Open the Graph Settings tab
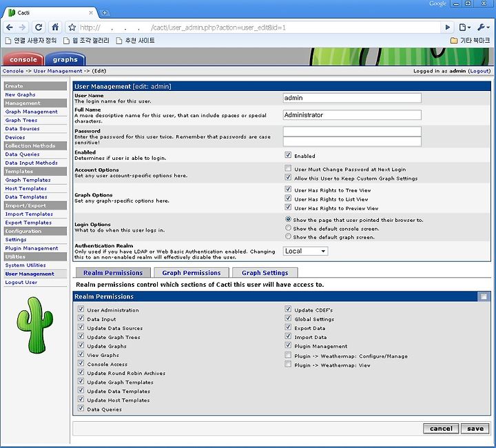This screenshot has width=496, height=448. [265, 273]
